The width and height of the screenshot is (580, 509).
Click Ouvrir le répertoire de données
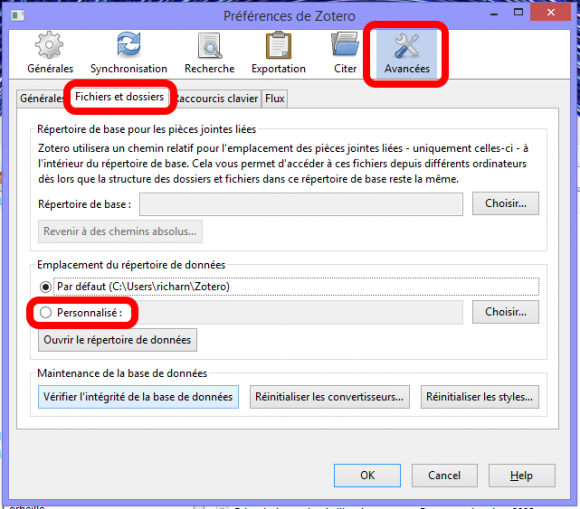click(117, 340)
